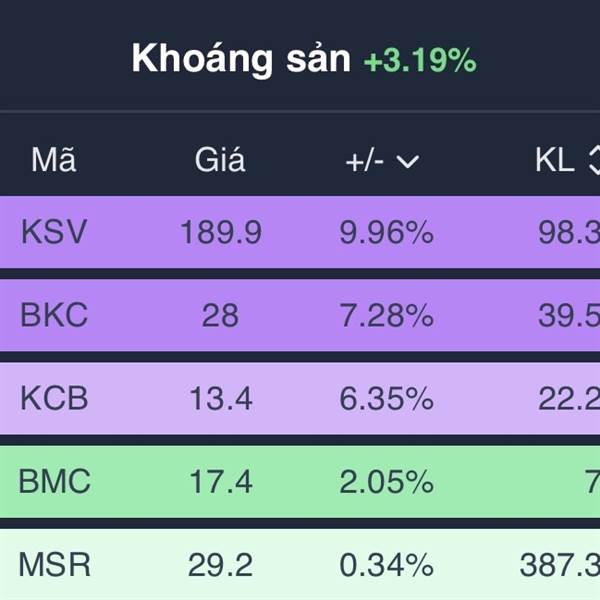Click the +/- sort chevron
Viewport: 600px width, 600px height.
(407, 161)
